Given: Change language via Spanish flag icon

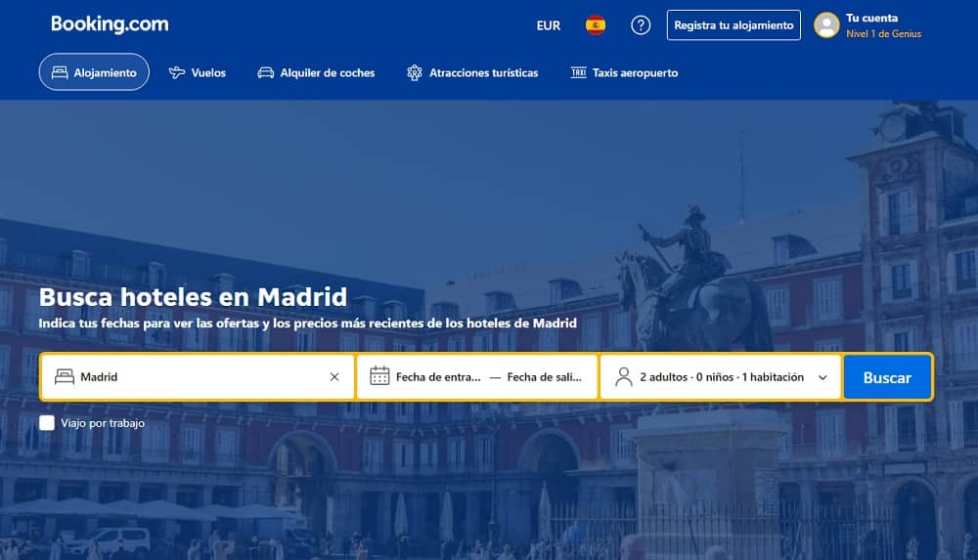Looking at the screenshot, I should (x=596, y=25).
